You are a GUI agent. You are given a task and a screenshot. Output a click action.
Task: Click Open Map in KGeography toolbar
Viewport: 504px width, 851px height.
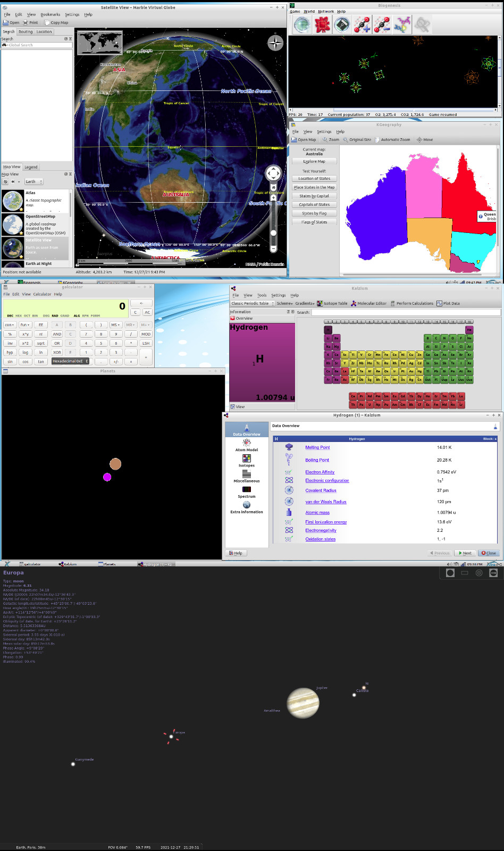[304, 140]
